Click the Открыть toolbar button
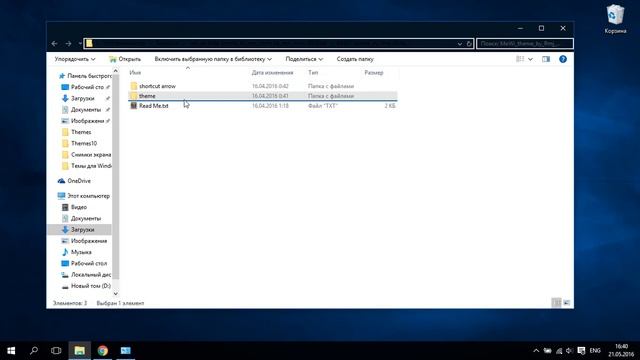 coord(125,59)
